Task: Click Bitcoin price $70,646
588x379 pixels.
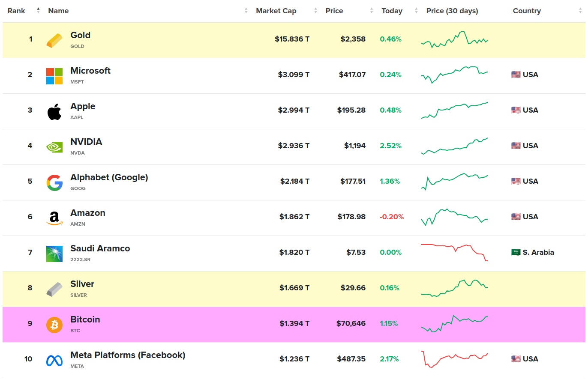Action: [351, 323]
